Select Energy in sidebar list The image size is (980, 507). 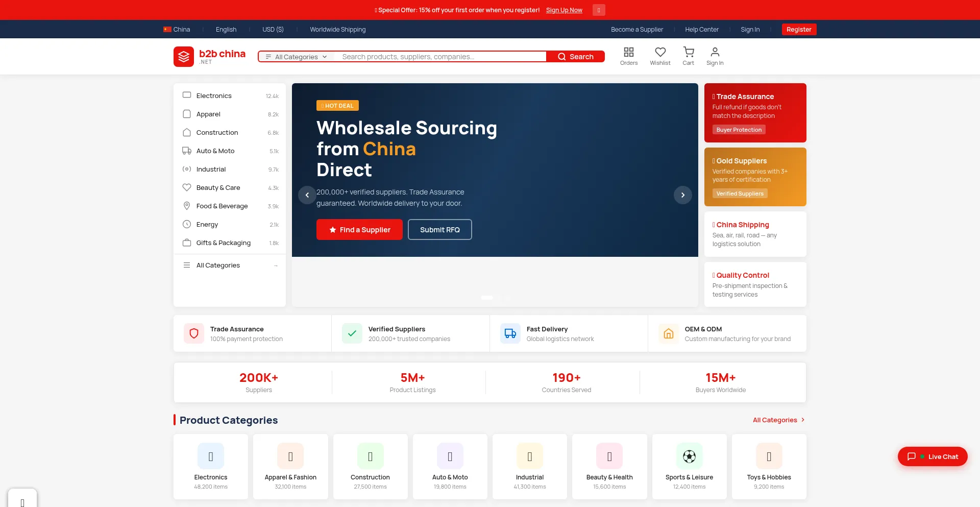(x=230, y=224)
